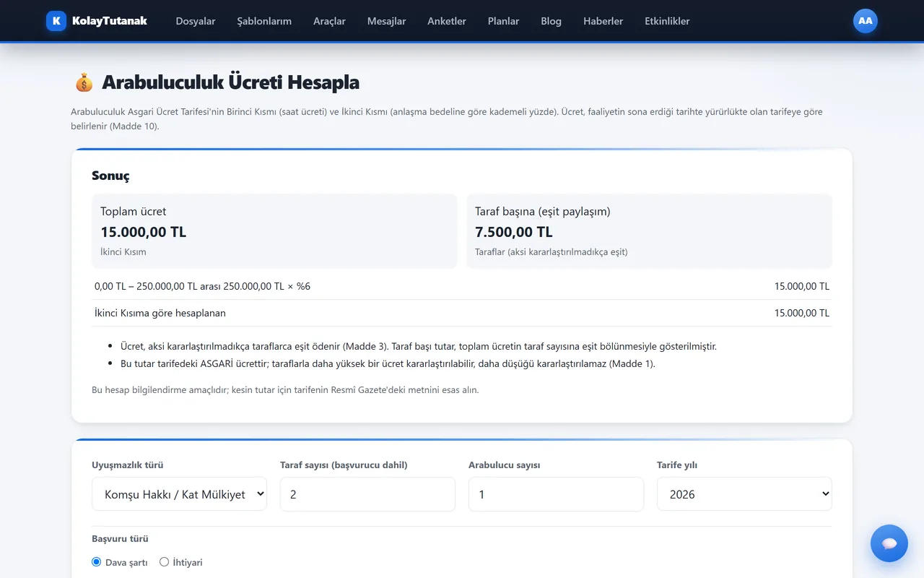Click the Toplam ücret 15.000,00 TL value
This screenshot has width=924, height=578.
coord(143,232)
